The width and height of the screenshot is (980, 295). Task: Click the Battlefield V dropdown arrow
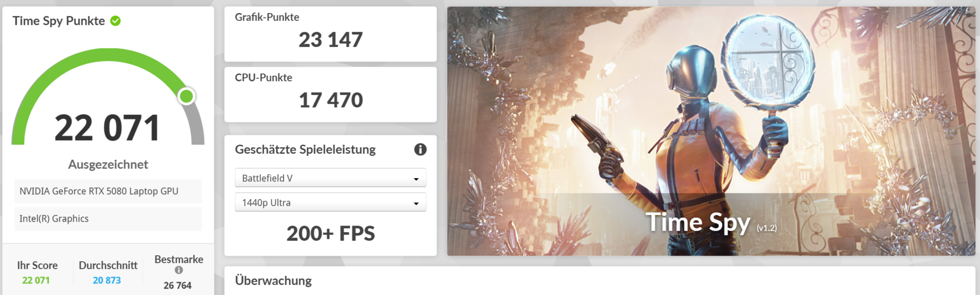(x=416, y=179)
